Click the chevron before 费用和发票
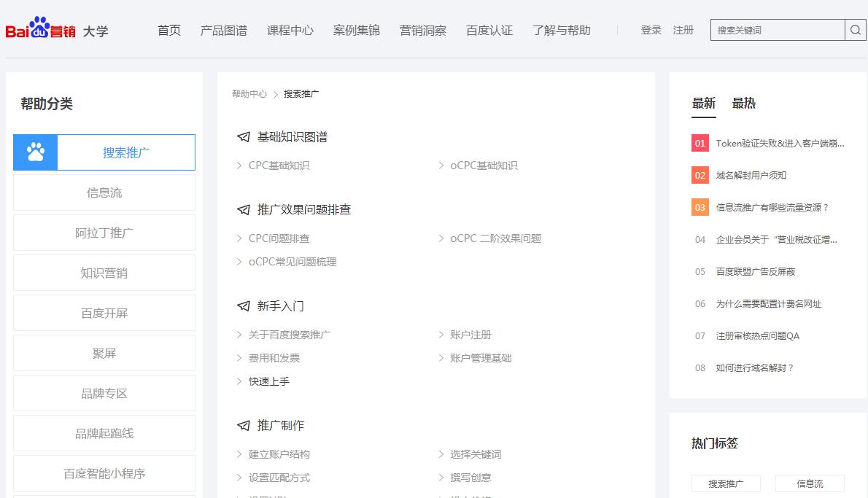The image size is (868, 498). pos(239,358)
